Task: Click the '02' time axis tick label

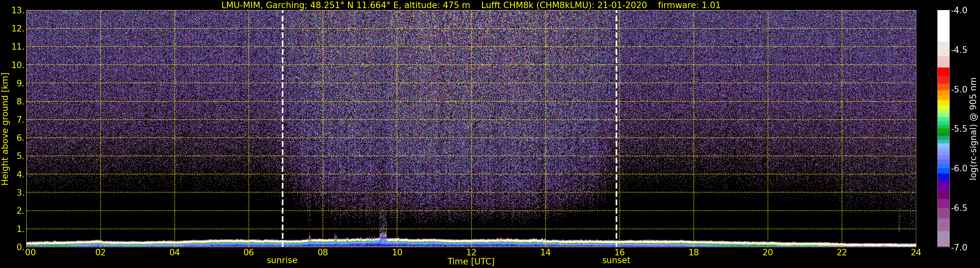Action: [100, 252]
